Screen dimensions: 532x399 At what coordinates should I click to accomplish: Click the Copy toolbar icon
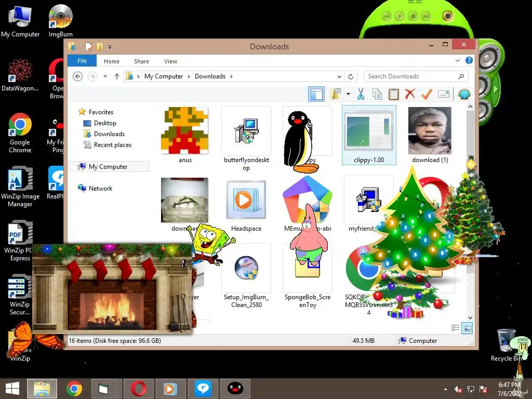377,94
